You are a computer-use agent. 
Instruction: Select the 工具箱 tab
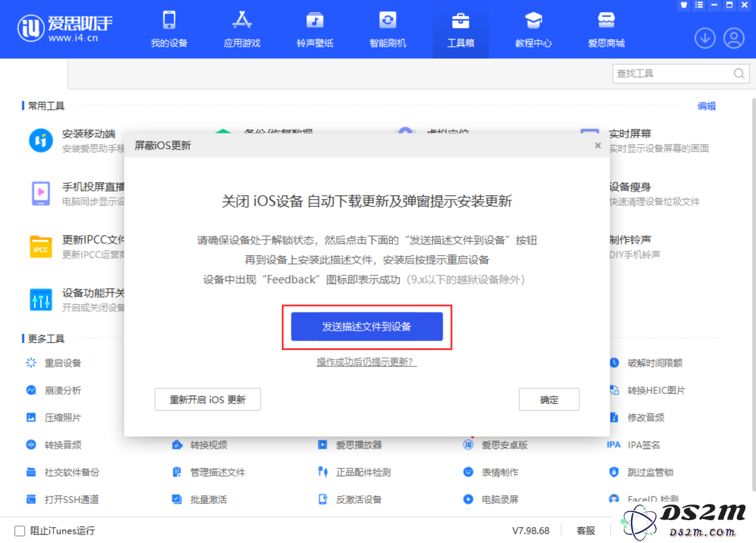point(461,29)
